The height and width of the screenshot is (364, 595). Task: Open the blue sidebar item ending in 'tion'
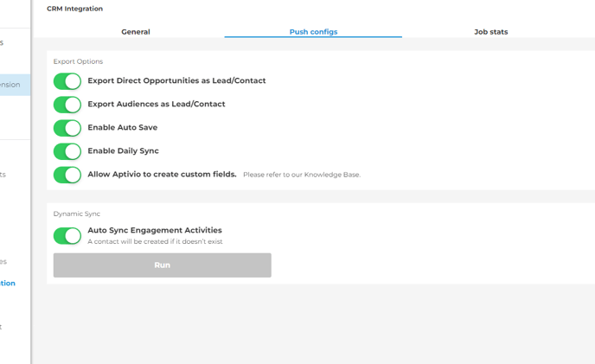[8, 283]
